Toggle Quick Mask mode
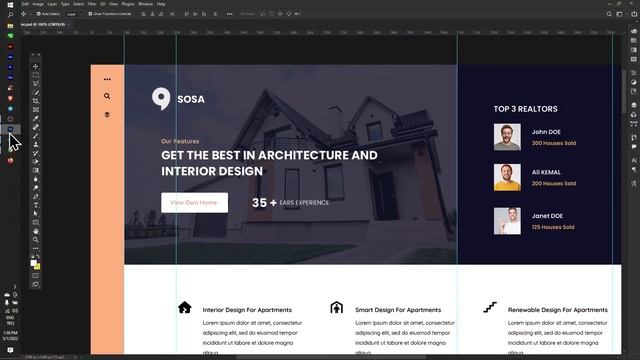The image size is (640, 360). point(36,276)
